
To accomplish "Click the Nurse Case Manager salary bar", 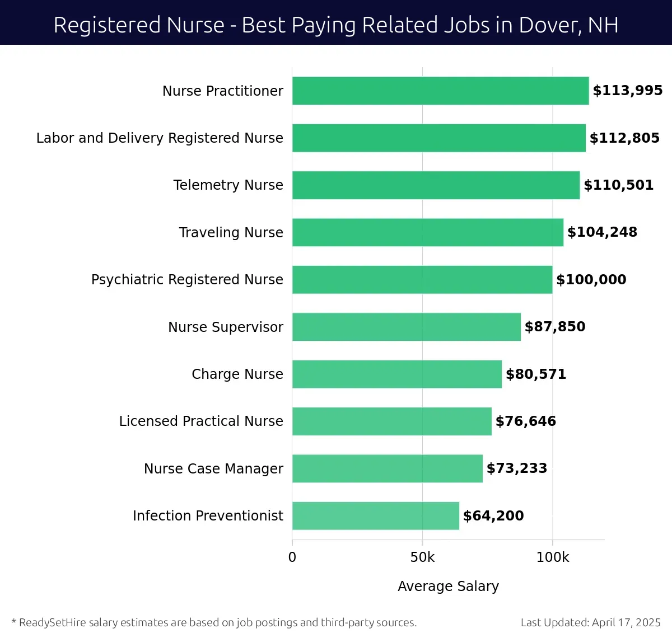I will click(x=388, y=468).
